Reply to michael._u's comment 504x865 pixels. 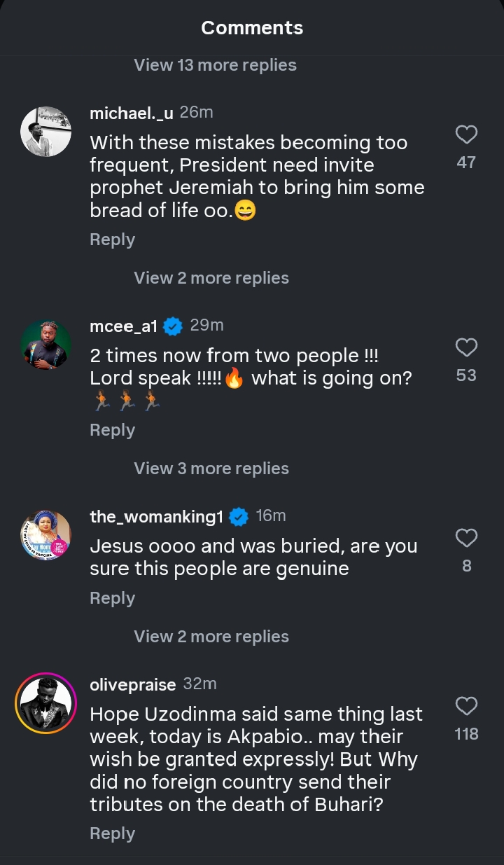click(112, 240)
